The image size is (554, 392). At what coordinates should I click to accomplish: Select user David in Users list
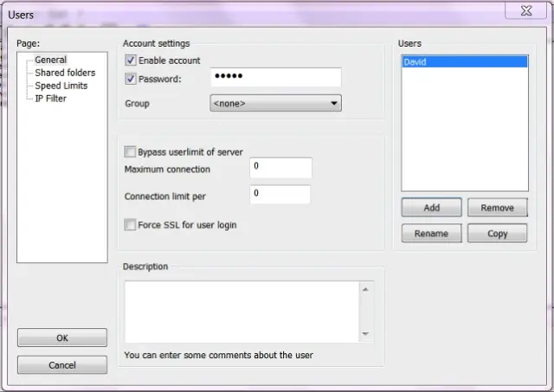[x=464, y=62]
